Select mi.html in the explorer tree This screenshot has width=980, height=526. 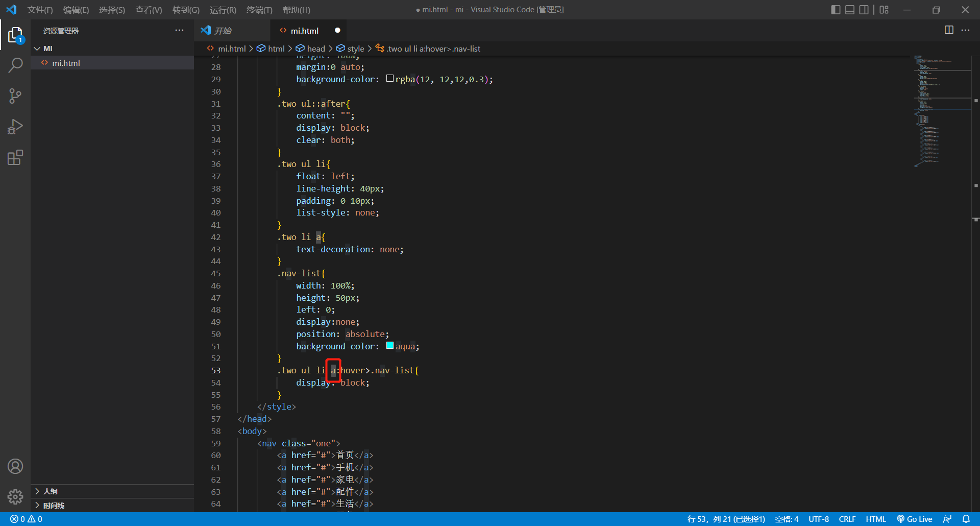pyautogui.click(x=112, y=63)
